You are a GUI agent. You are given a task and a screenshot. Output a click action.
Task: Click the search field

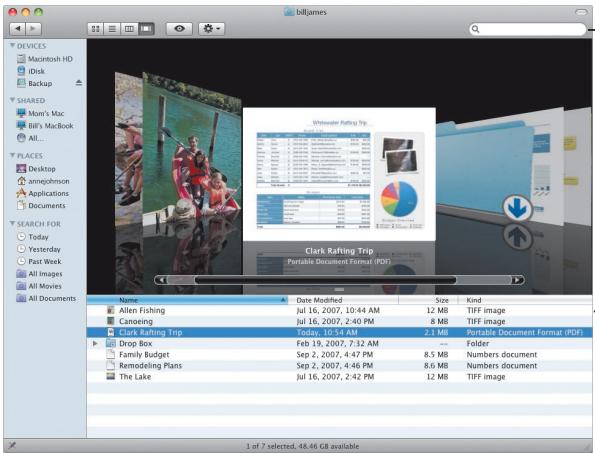[527, 29]
